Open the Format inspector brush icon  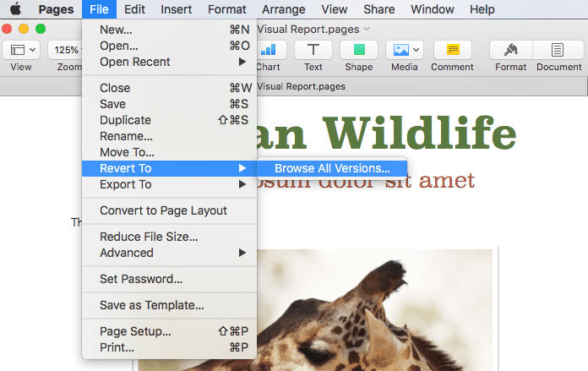[x=510, y=50]
